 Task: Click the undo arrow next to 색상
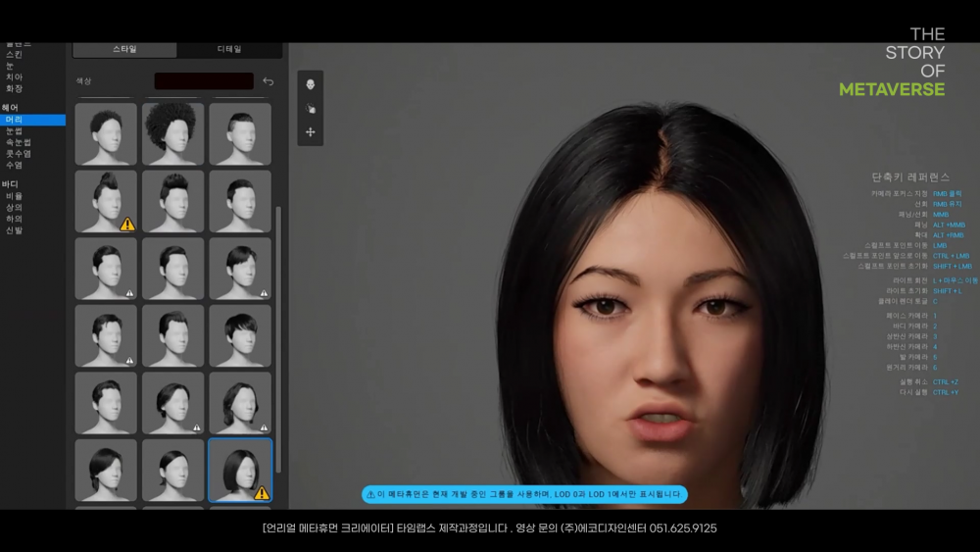[x=269, y=81]
